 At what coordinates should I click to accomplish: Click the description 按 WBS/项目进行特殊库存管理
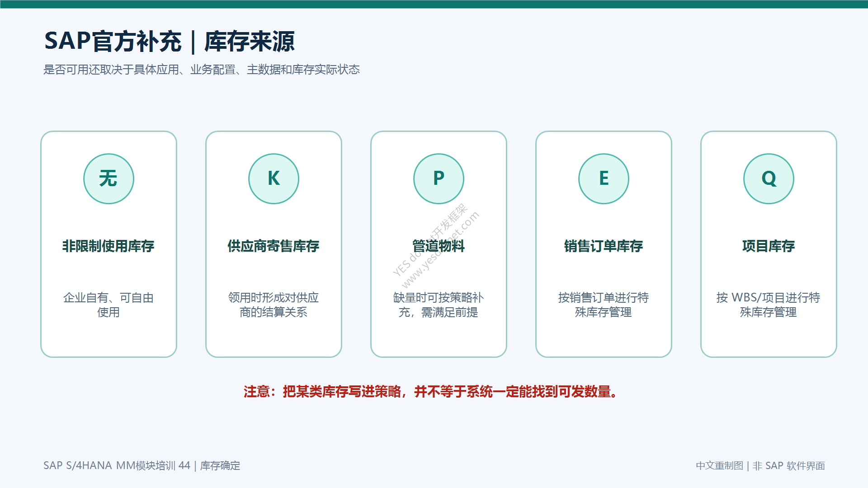(769, 305)
